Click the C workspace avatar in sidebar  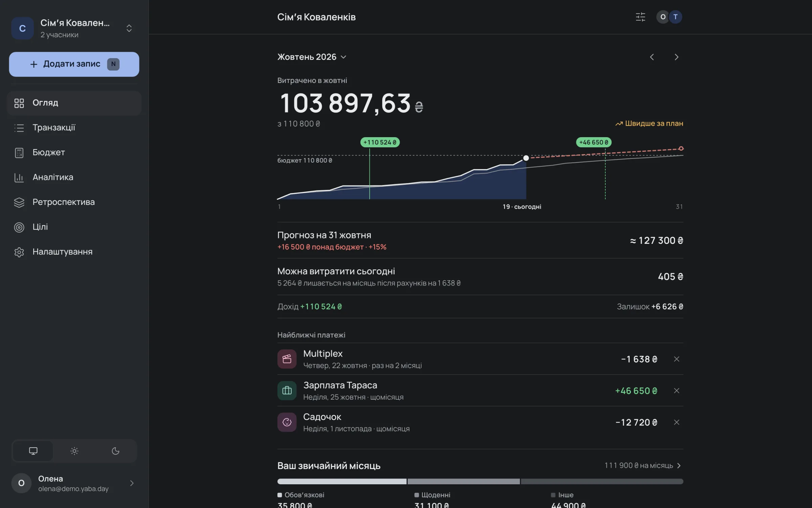point(22,28)
